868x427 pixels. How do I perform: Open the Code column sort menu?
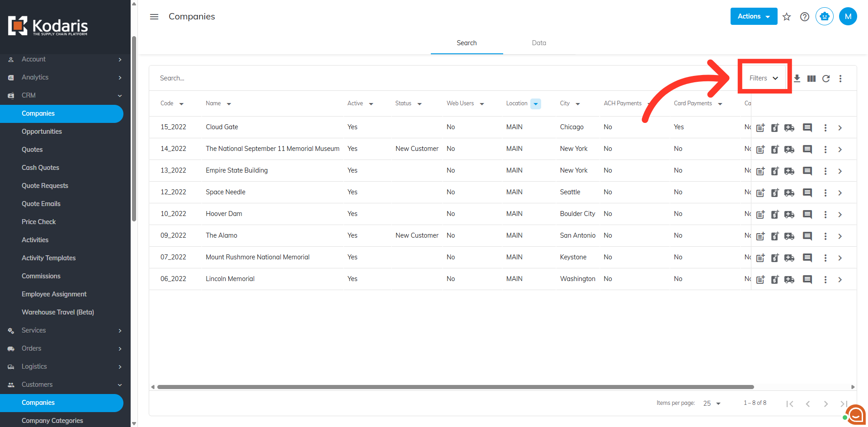[x=181, y=104]
